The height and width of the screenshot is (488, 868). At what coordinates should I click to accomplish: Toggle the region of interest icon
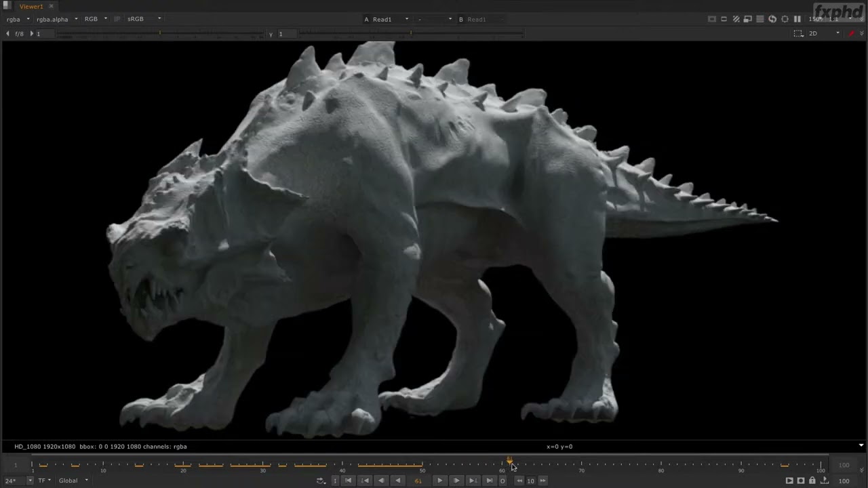click(x=724, y=19)
